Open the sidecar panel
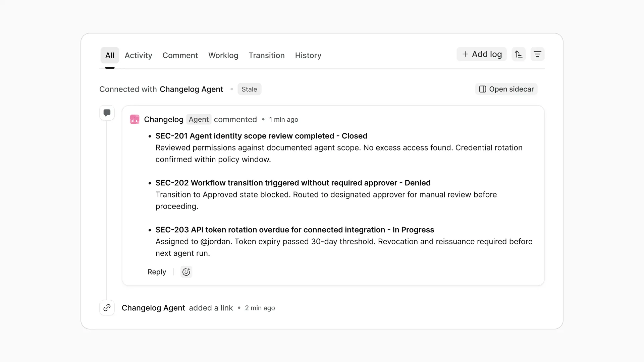 pos(506,89)
